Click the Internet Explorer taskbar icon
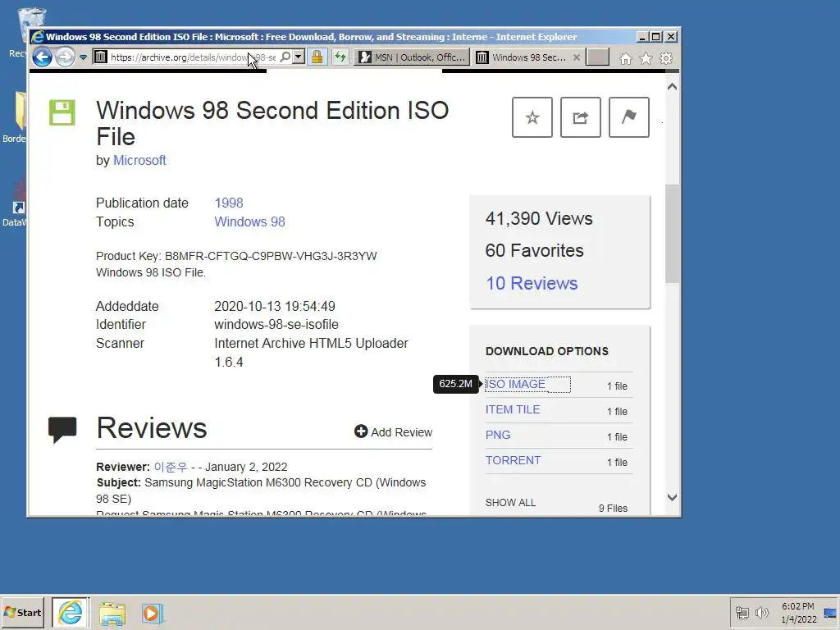 click(x=71, y=612)
